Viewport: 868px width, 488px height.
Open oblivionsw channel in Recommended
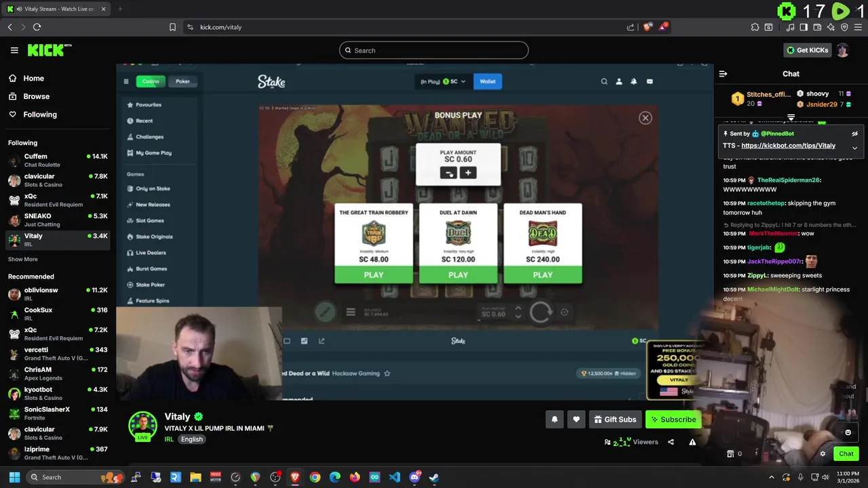pos(58,293)
